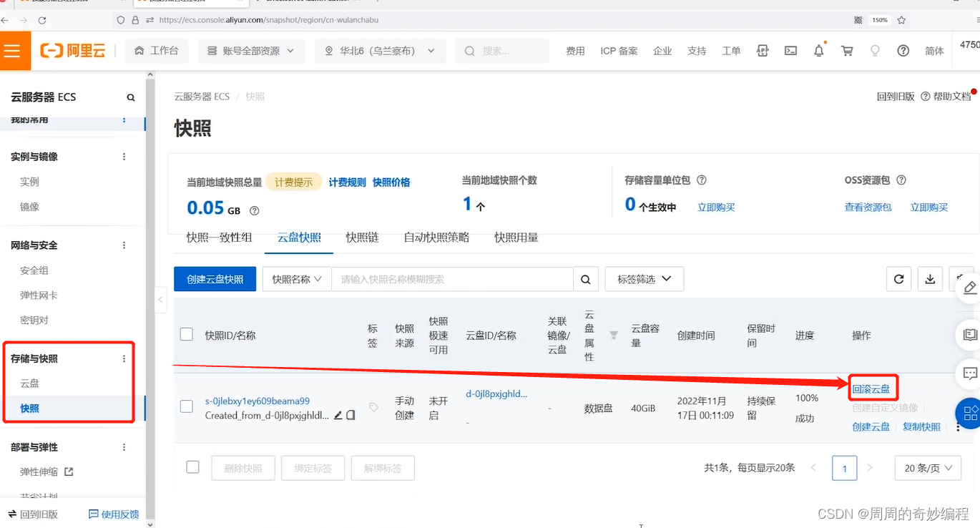Click the 创建云盘 link in the row

pos(871,427)
